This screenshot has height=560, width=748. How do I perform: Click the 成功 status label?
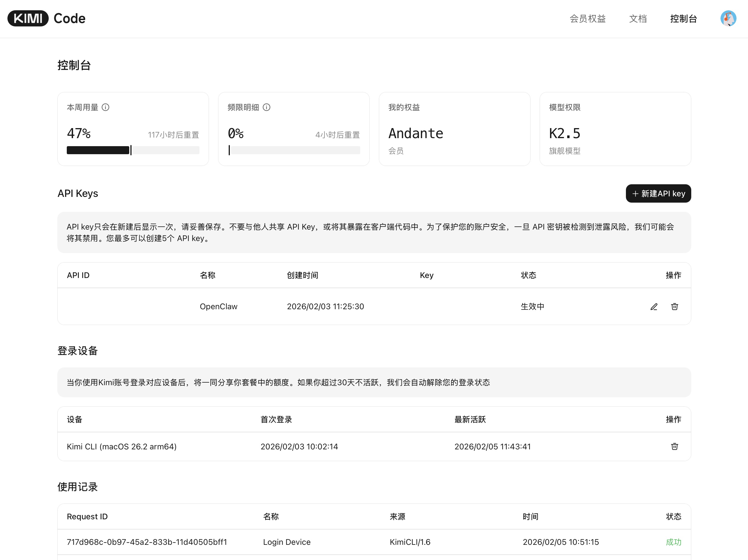click(673, 542)
